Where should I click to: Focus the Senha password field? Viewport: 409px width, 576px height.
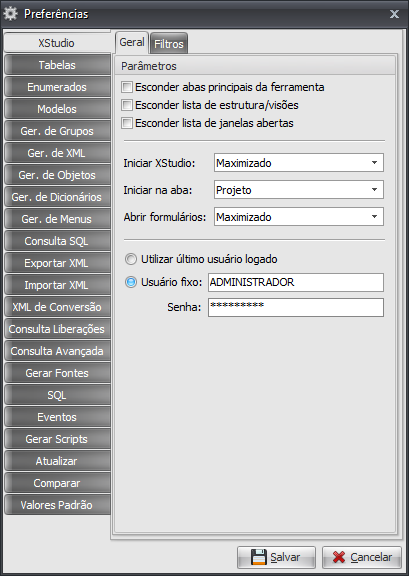click(296, 307)
